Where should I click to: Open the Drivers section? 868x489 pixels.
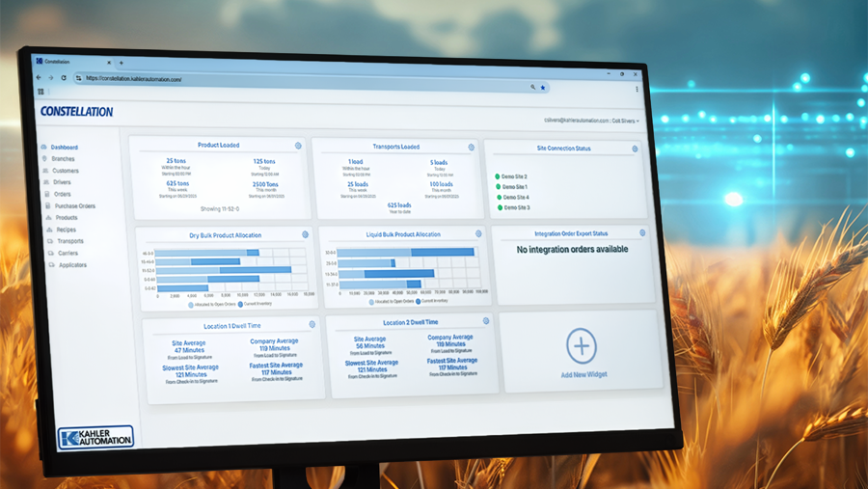point(57,182)
